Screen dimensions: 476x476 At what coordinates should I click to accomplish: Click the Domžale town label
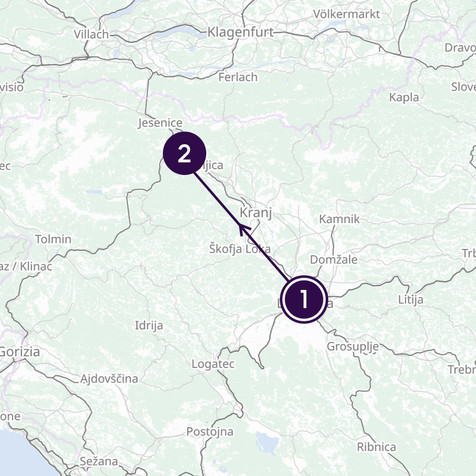(334, 260)
